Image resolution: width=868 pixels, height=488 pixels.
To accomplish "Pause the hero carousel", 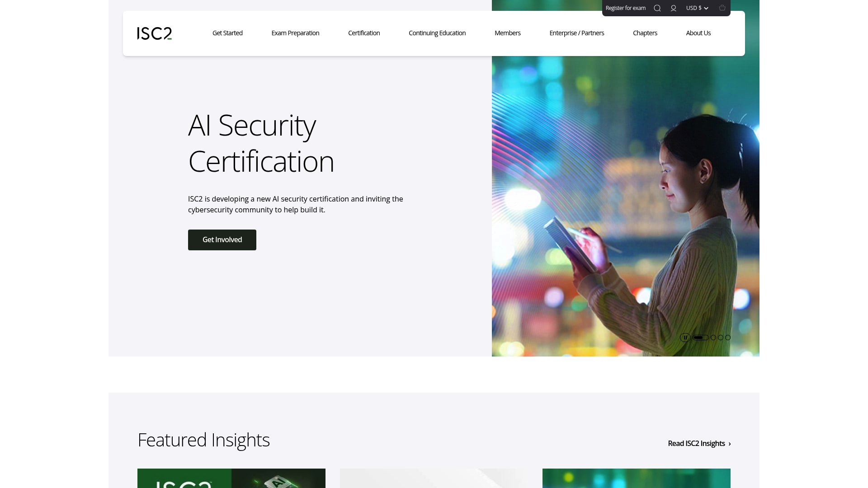I will 685,338.
